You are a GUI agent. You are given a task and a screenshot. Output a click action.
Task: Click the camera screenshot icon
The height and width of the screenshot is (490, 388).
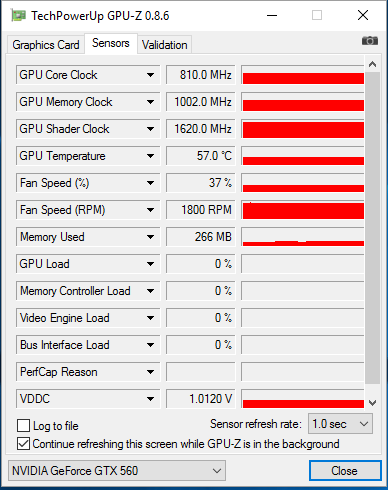(x=370, y=41)
